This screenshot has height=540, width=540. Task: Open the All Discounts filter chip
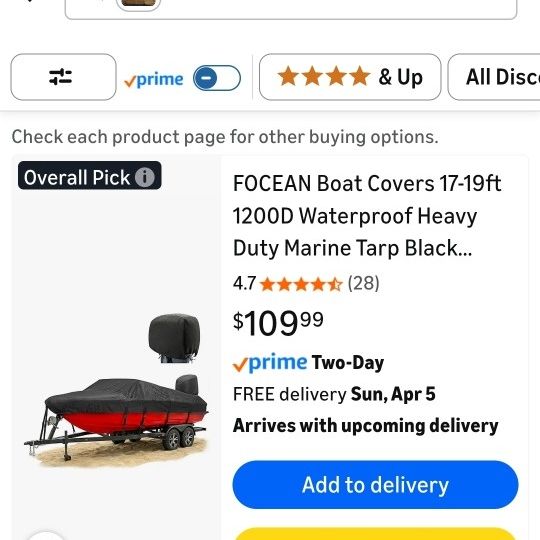coord(494,77)
